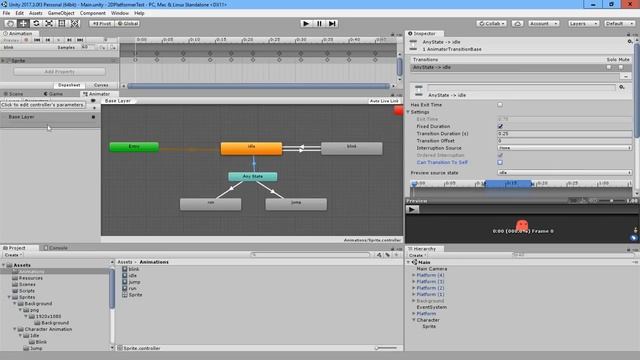Toggle Mute checkbox for AnyState to idle
Image resolution: width=640 pixels, height=360 pixels.
point(621,67)
